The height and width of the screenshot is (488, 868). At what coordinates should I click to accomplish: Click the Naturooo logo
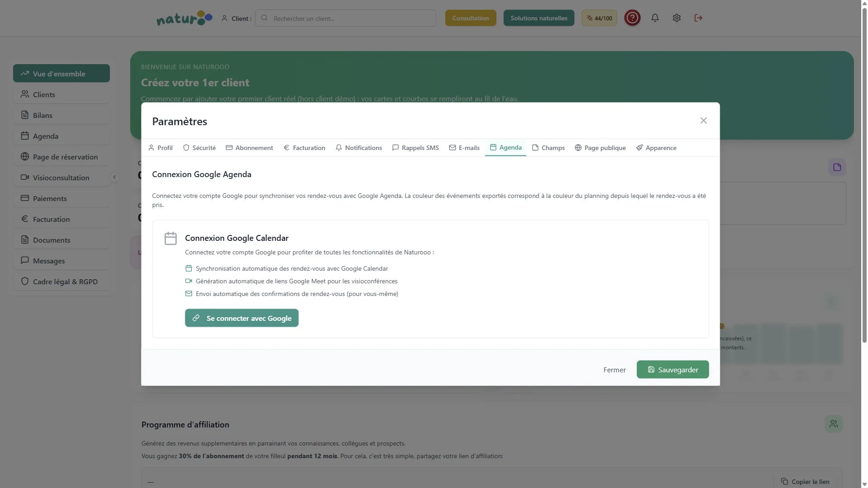pos(184,18)
